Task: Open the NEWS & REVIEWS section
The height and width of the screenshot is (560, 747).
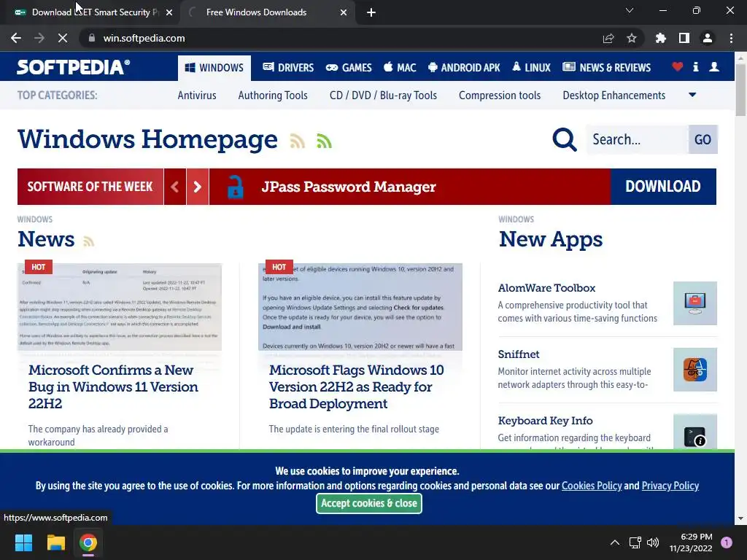Action: pos(606,68)
